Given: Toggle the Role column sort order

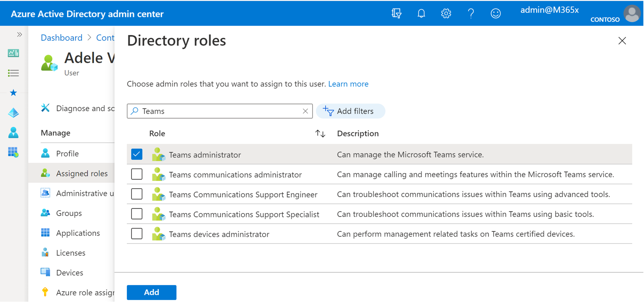Looking at the screenshot, I should click(x=320, y=133).
